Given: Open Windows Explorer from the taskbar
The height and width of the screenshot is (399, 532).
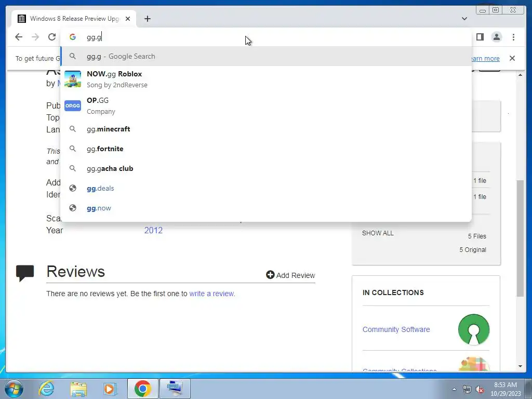Looking at the screenshot, I should pos(78,389).
